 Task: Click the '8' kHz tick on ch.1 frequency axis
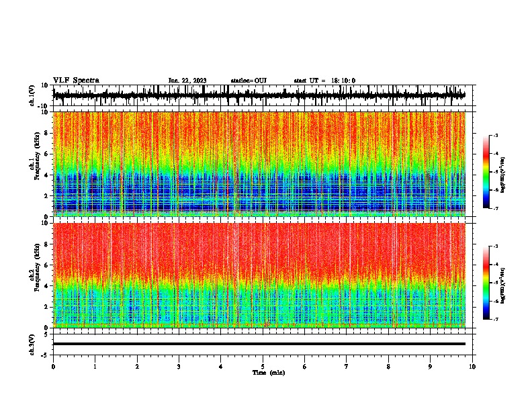[46, 133]
